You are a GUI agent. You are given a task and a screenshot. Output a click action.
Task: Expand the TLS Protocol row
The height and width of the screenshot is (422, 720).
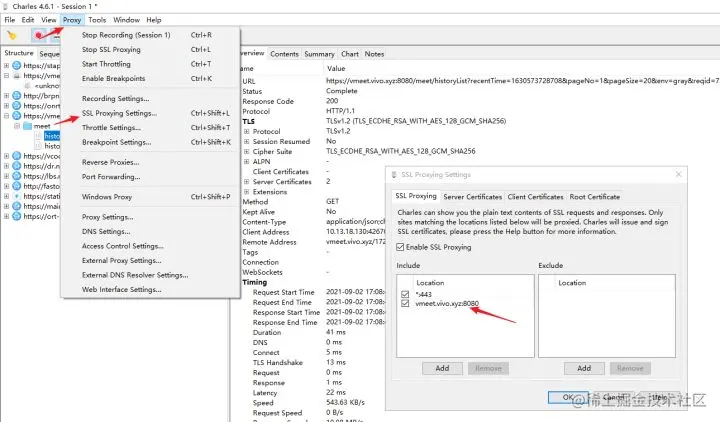pos(247,131)
